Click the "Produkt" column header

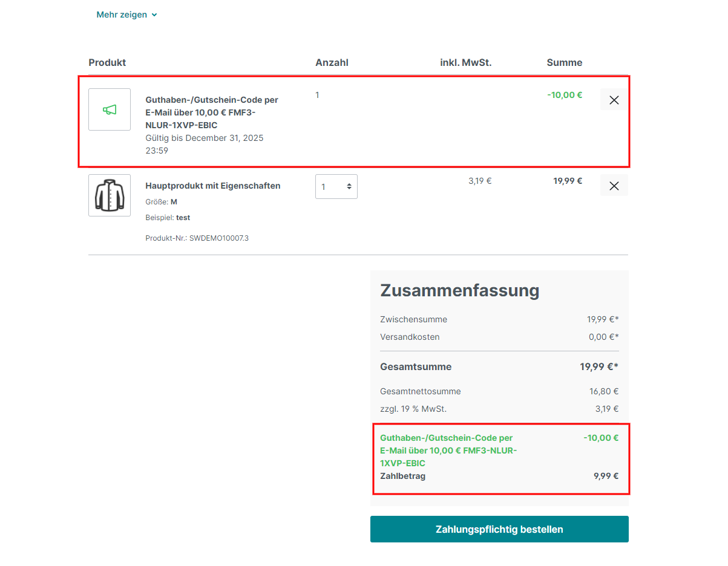(x=107, y=62)
